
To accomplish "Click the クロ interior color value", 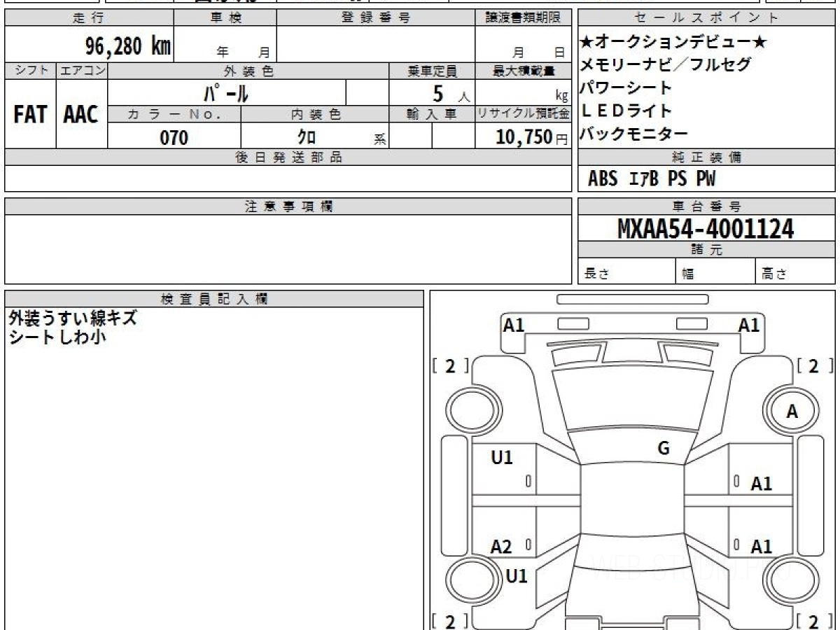I will [x=306, y=137].
